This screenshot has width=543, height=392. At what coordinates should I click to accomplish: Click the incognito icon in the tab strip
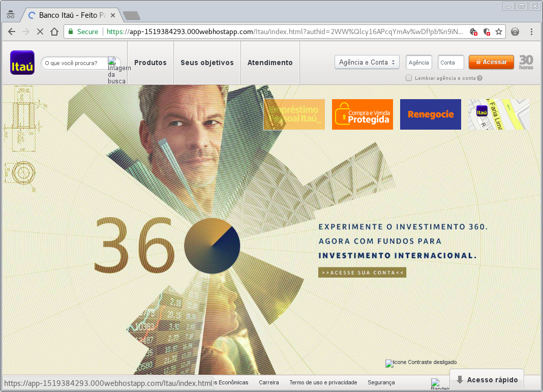tap(11, 15)
